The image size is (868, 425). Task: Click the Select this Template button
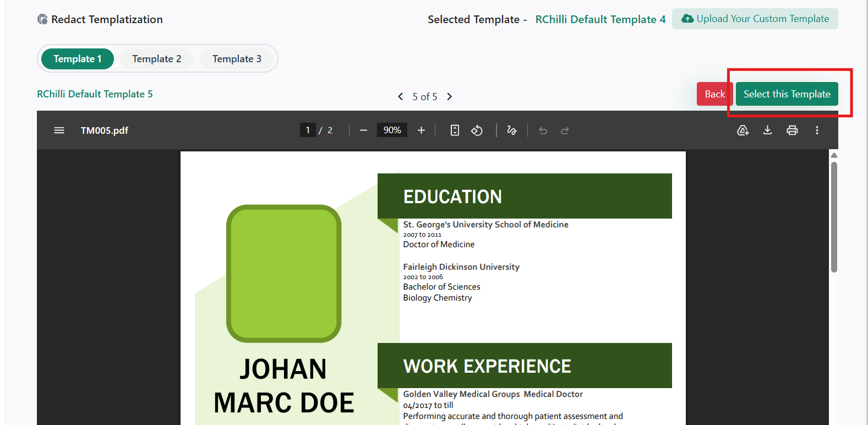tap(787, 94)
